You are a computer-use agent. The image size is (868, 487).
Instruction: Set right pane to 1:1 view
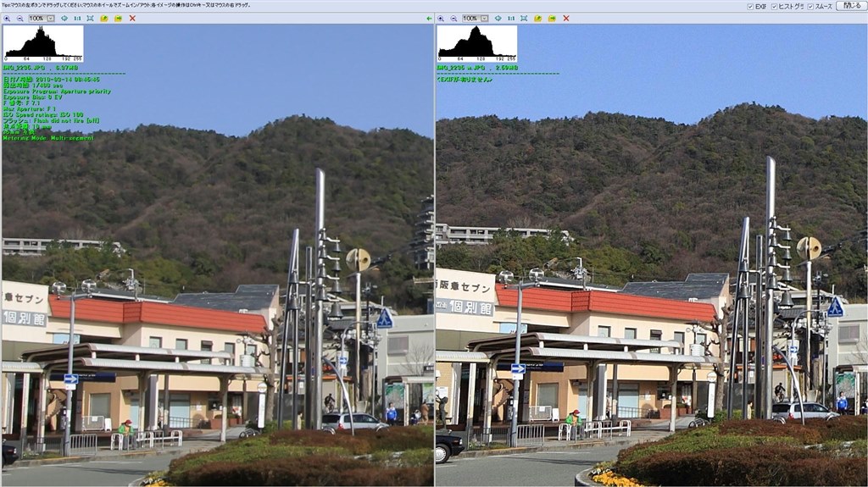pyautogui.click(x=510, y=19)
